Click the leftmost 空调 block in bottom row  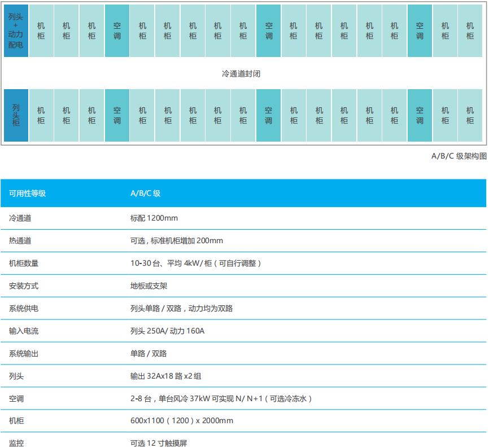(117, 115)
